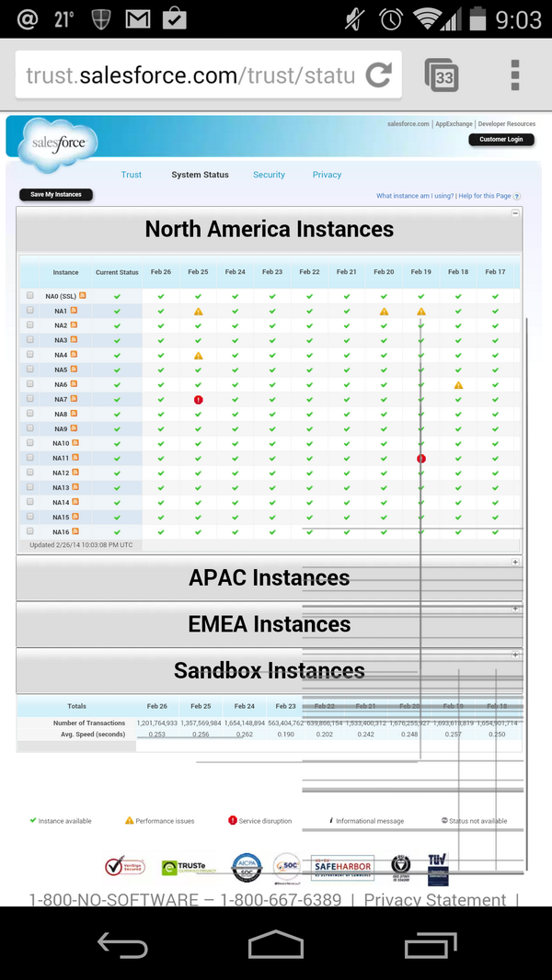Open the NA6 RSS feed icon

coord(74,383)
